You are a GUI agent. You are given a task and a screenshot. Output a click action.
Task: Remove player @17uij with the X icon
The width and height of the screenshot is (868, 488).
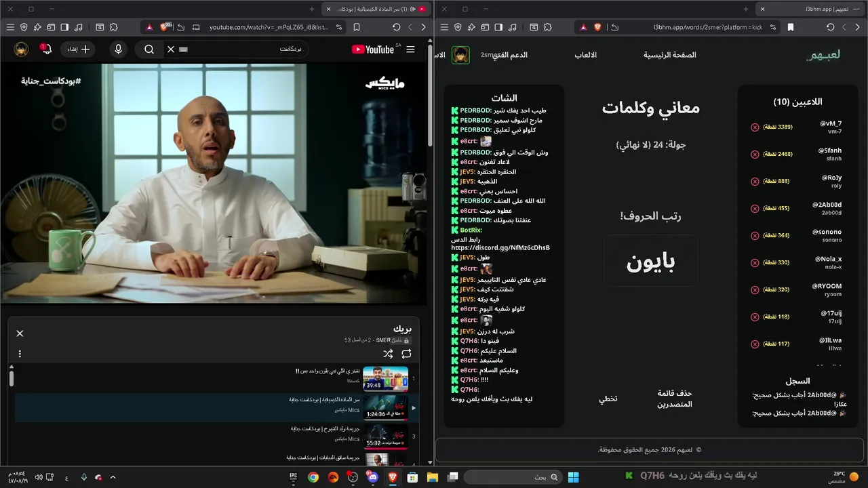(755, 317)
